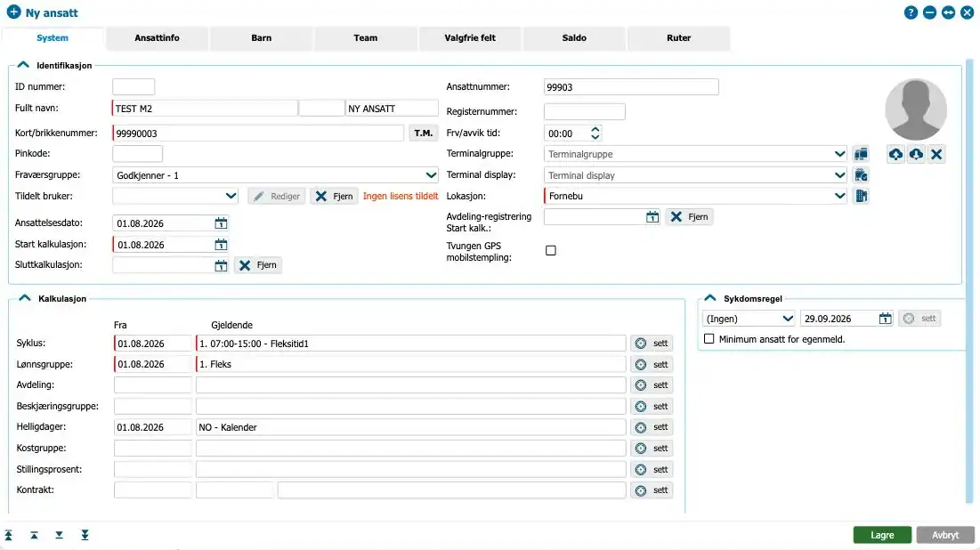Open calendar for Ansattelsesdato
The height and width of the screenshot is (550, 980).
coord(221,223)
